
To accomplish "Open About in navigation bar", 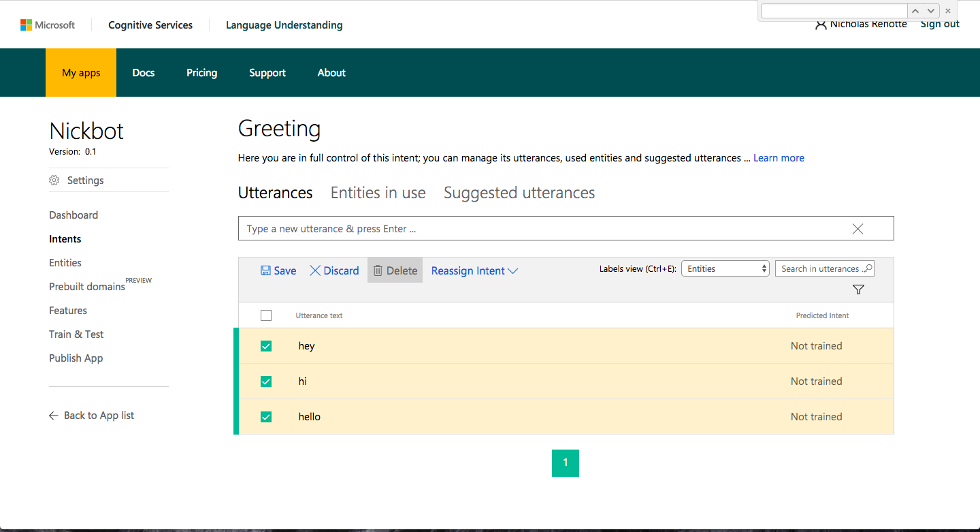I will click(331, 73).
